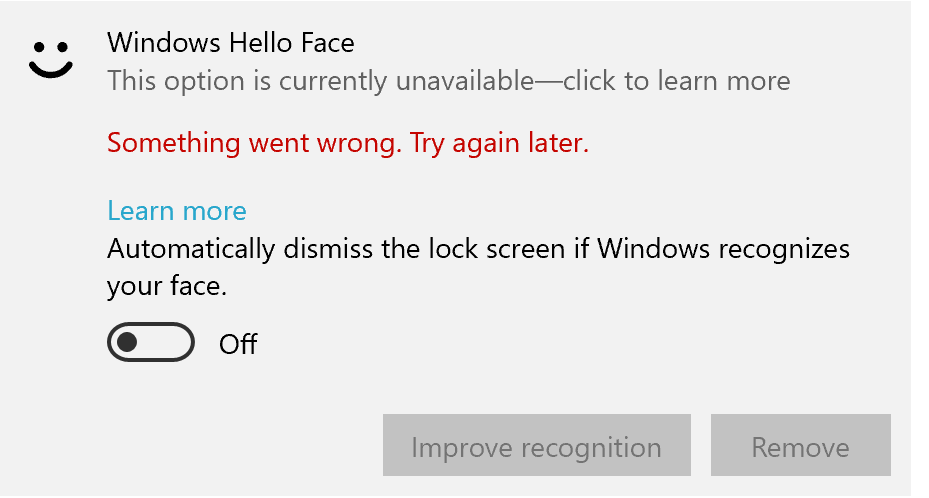This screenshot has height=498, width=929.
Task: Collapse the Windows Hello Face section via its title
Action: tap(230, 43)
